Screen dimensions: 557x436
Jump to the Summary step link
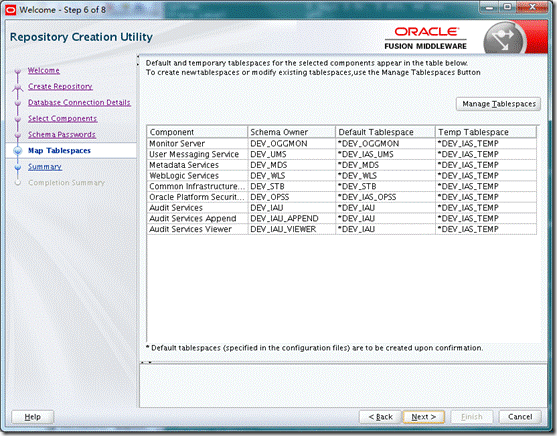point(45,167)
